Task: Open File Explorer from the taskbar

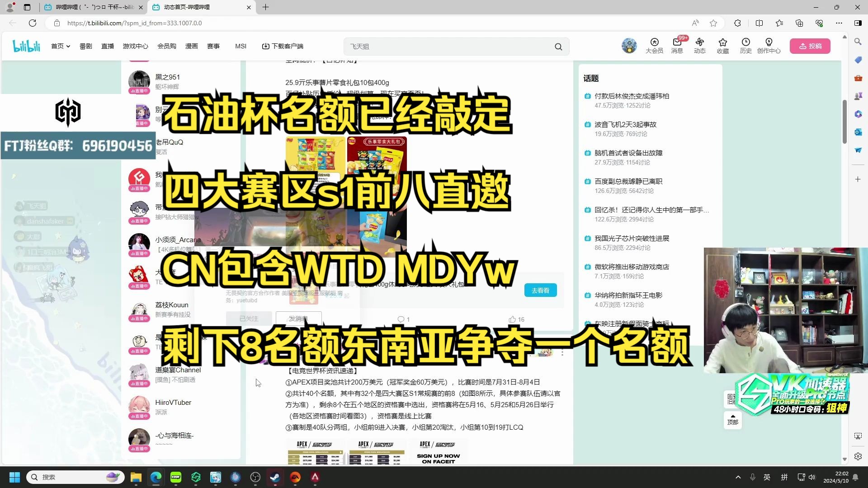Action: point(136,477)
